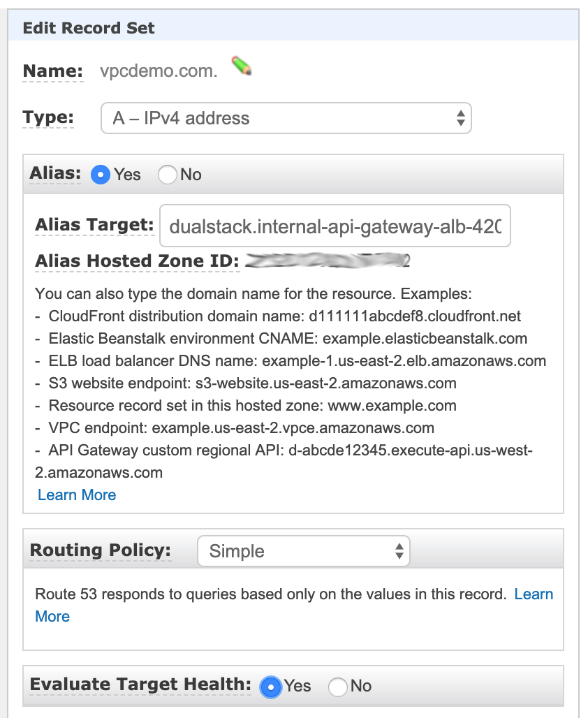Click the Alias Target label
588x718 pixels.
point(94,225)
